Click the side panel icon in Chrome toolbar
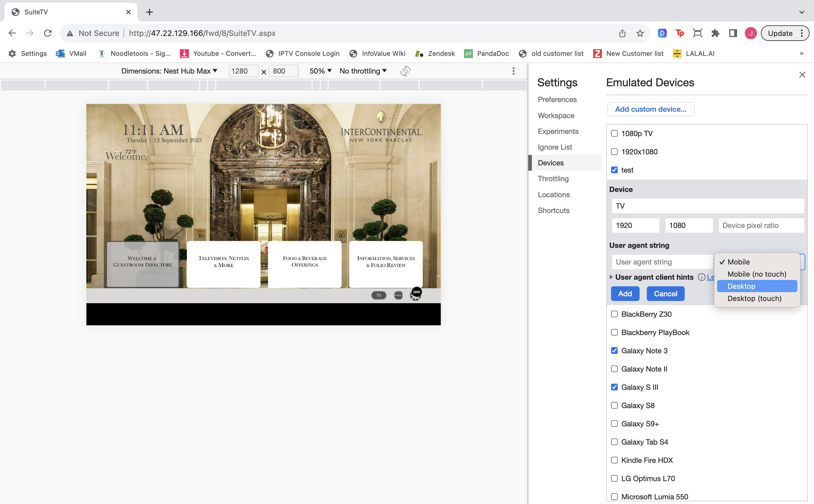 tap(733, 33)
